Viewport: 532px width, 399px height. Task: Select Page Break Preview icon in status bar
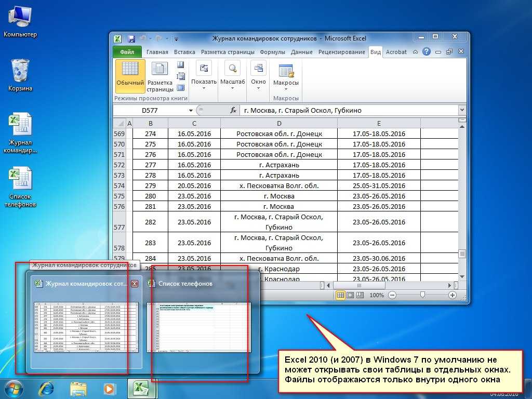coord(360,295)
